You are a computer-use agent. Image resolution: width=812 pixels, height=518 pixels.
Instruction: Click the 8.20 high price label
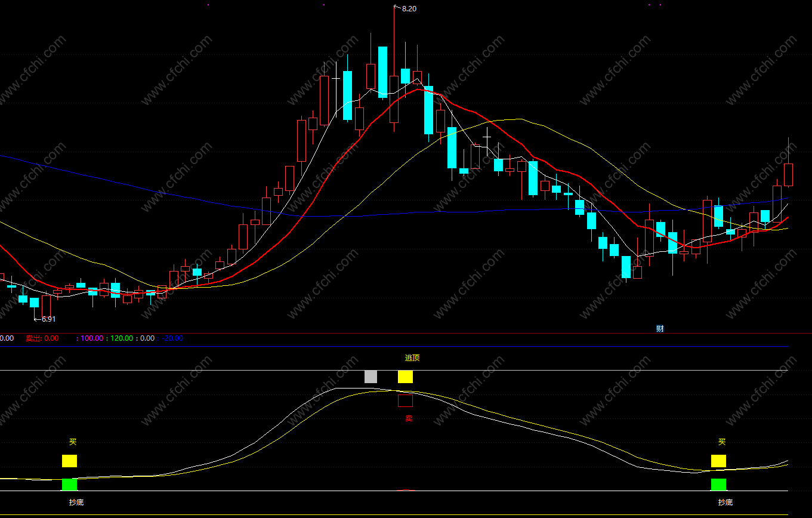pos(409,9)
